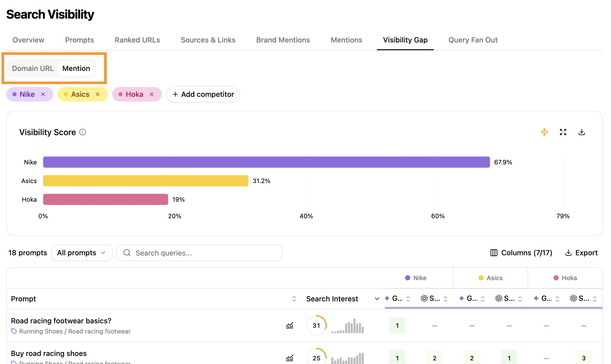Sort Hoka's Gemini column

click(x=557, y=299)
